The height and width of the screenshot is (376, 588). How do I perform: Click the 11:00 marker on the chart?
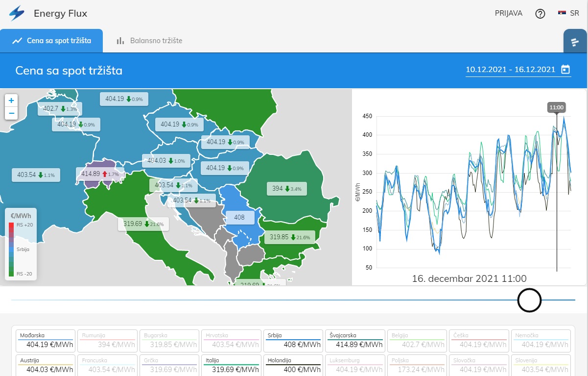tap(557, 107)
